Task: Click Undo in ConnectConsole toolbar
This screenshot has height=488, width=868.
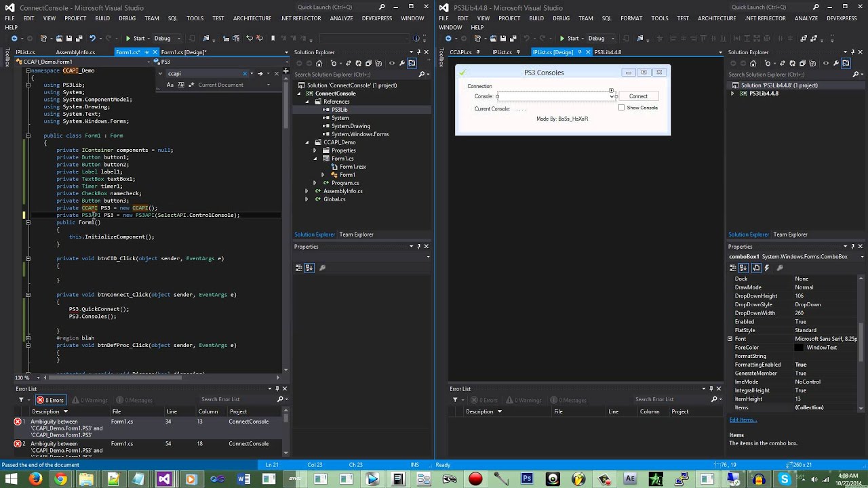Action: [x=92, y=39]
